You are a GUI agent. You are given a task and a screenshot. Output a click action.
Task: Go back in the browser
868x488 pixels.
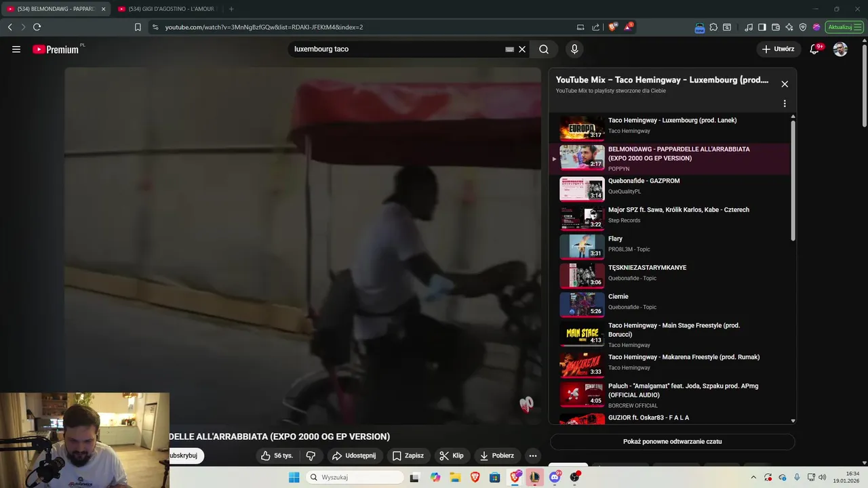(9, 27)
